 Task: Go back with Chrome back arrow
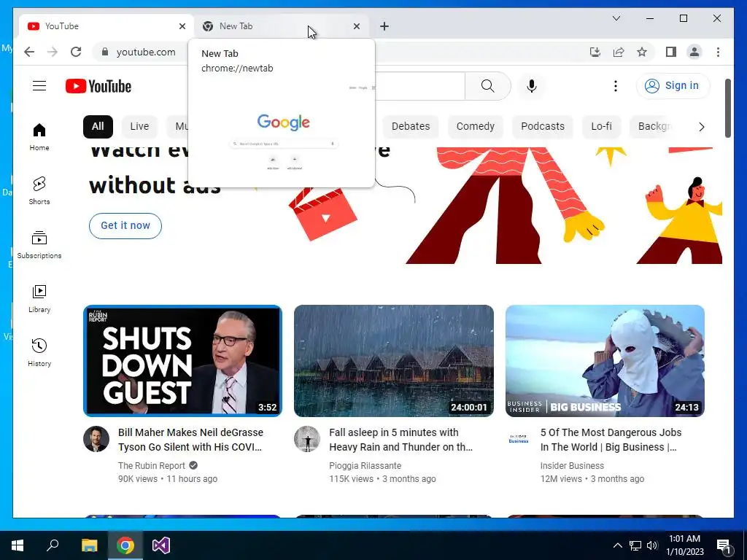click(29, 52)
